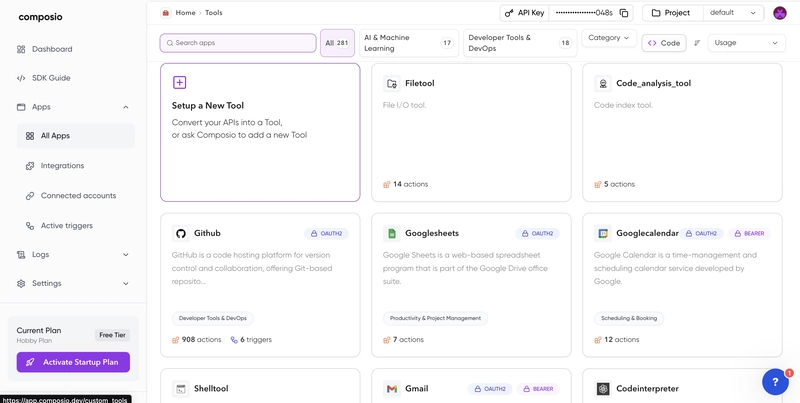Expand the Logs section chevron

(126, 255)
